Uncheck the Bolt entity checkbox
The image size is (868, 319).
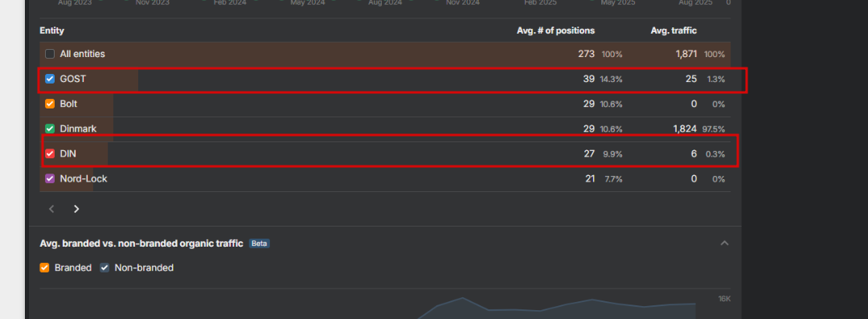(50, 104)
